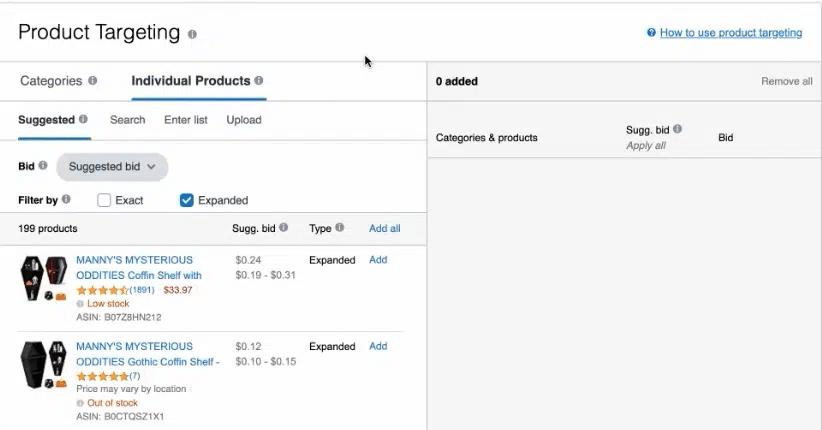Click info icon next to Suggested subtab
822x430 pixels.
pos(84,120)
